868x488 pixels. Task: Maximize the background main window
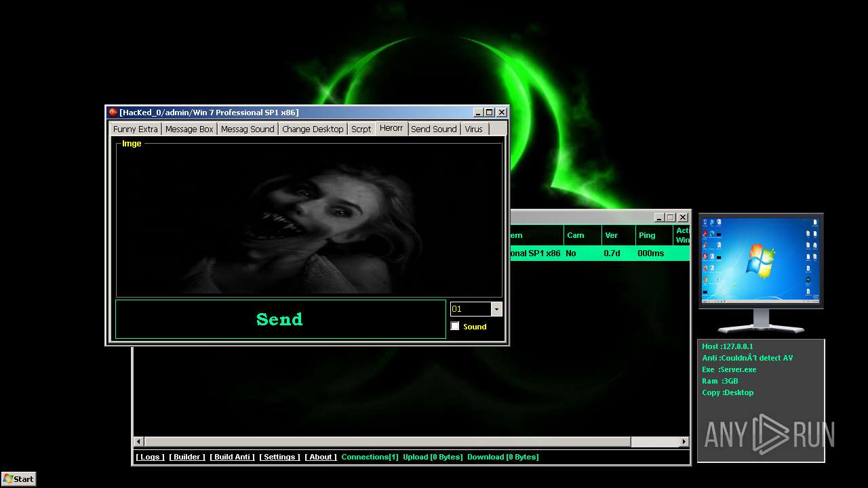coord(670,218)
